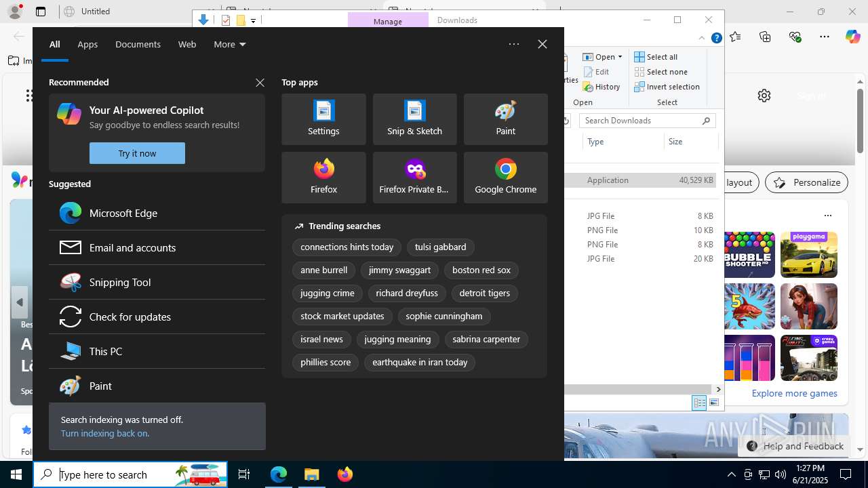Click Search Downloads field
The width and height of the screenshot is (868, 488).
click(647, 121)
